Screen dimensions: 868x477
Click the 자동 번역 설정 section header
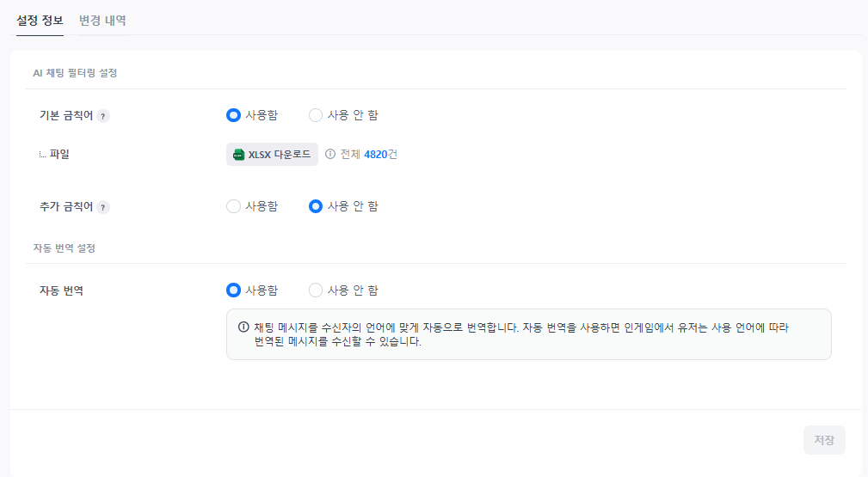(64, 248)
